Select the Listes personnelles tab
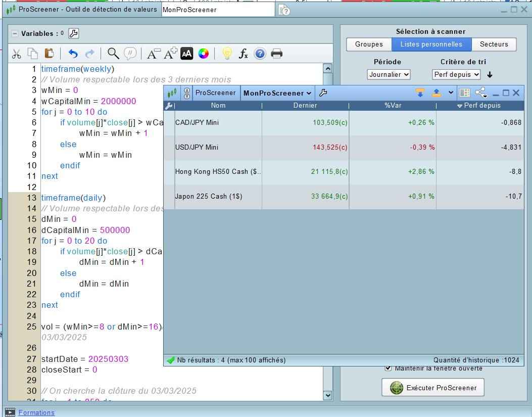Screen dimensions: 532x417 point(431,44)
